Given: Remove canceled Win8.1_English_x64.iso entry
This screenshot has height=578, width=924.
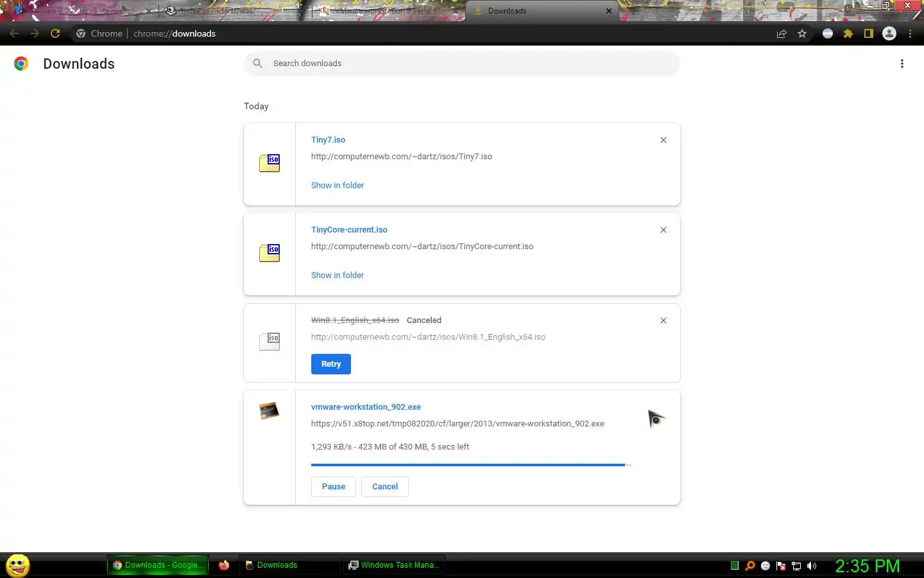Looking at the screenshot, I should coord(663,320).
